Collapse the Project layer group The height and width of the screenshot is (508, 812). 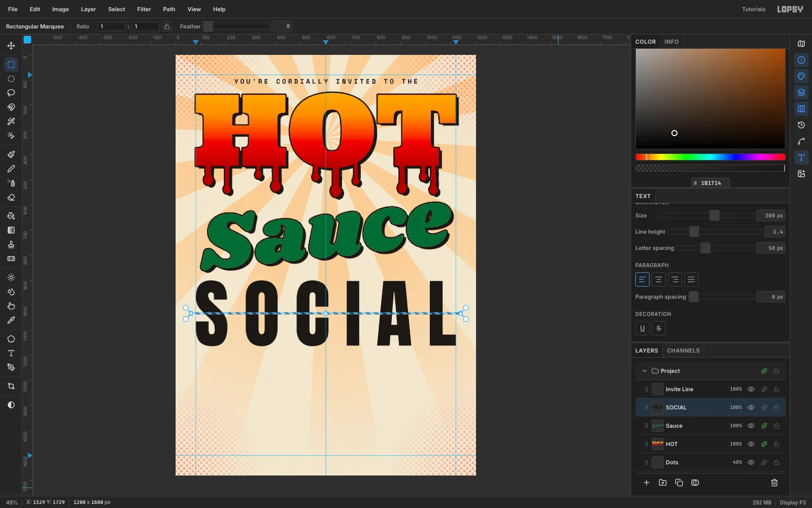tap(645, 371)
